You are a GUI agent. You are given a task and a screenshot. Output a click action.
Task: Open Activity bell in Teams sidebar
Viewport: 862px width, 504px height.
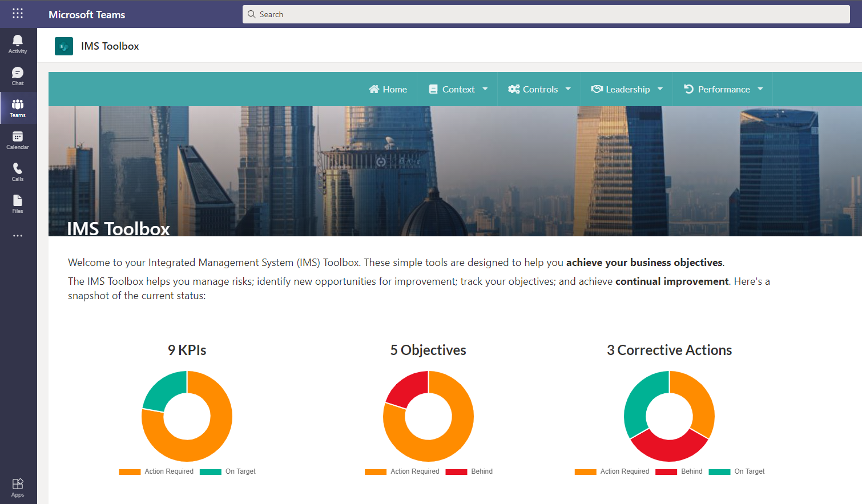point(18,44)
